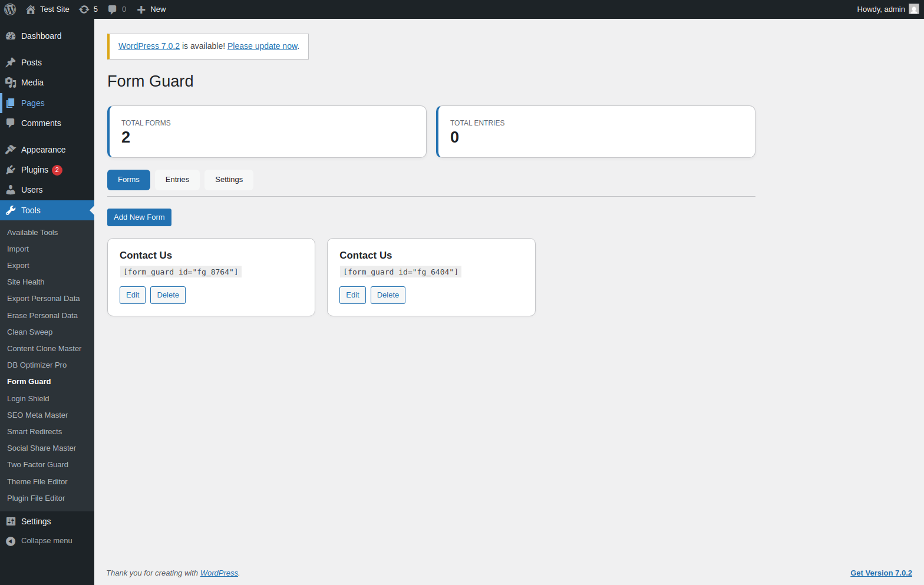Click the Total Forms stat card
Image resolution: width=924 pixels, height=585 pixels.
point(267,132)
